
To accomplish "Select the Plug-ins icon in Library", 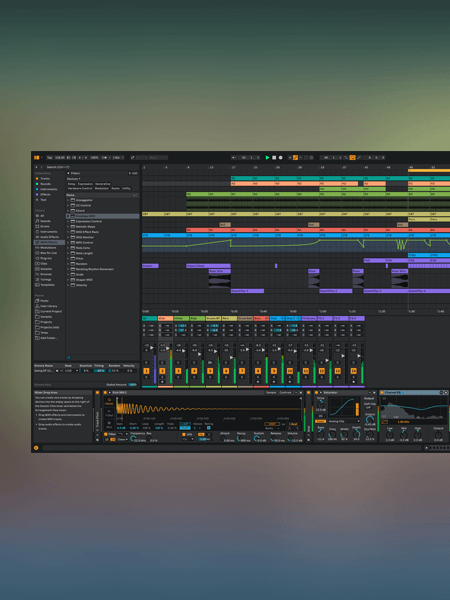I will (x=37, y=258).
